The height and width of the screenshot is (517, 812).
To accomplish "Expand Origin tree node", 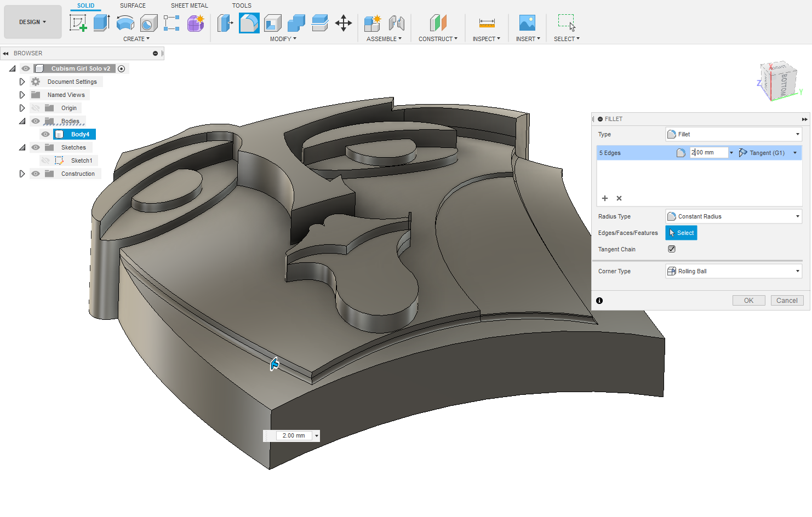I will click(22, 108).
